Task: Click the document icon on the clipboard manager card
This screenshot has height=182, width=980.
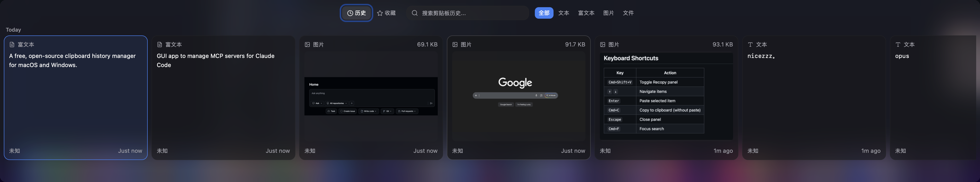Action: [12, 45]
